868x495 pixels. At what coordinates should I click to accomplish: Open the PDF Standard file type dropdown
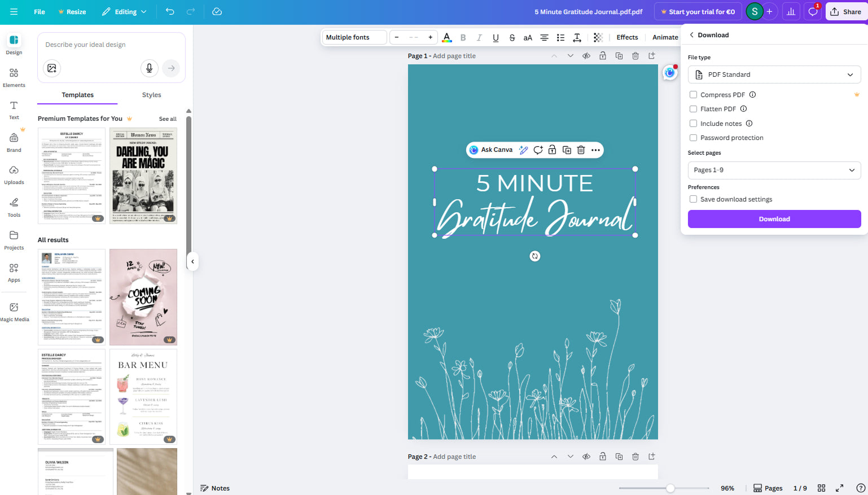tap(774, 75)
